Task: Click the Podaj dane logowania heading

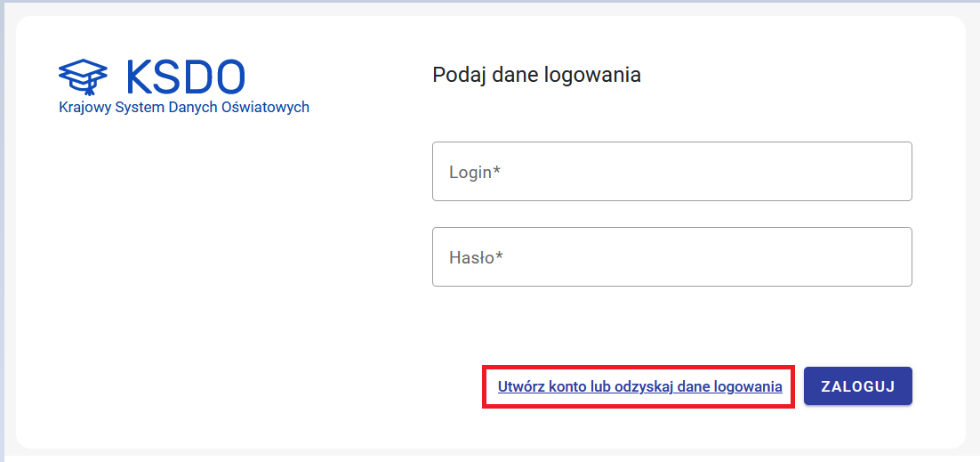Action: point(536,75)
